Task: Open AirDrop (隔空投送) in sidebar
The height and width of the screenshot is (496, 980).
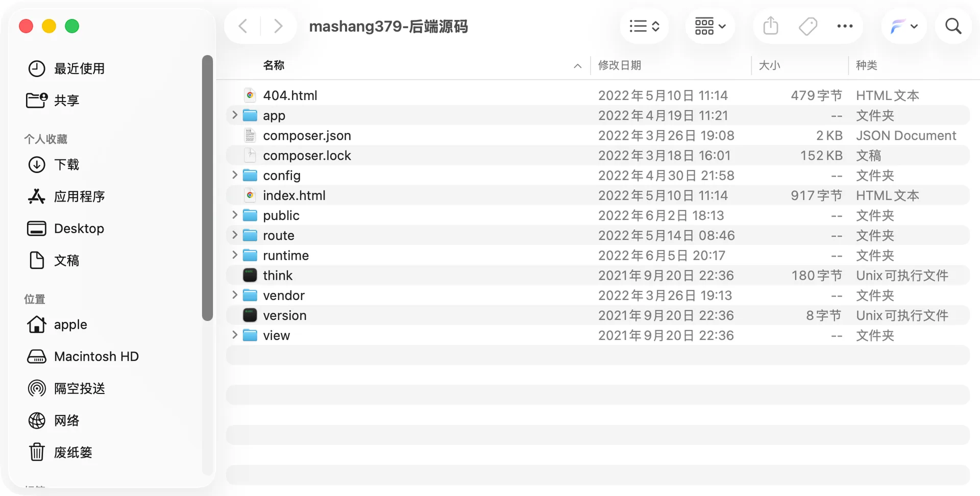Action: [66, 389]
